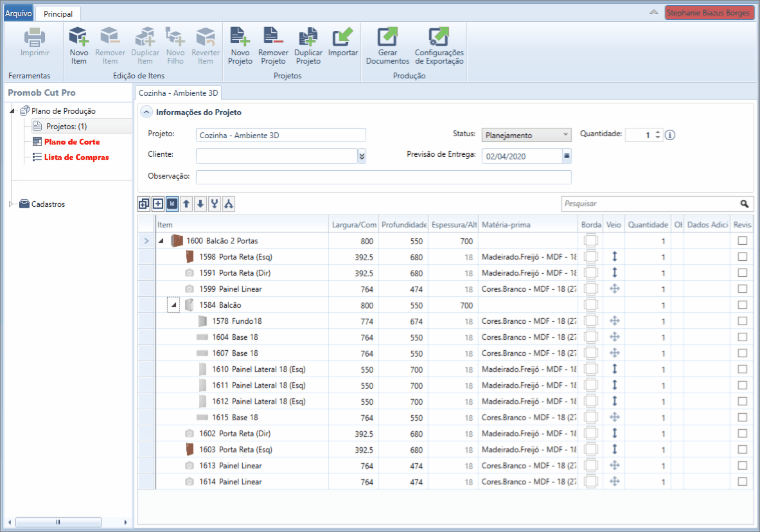Click Novo Item icon

pos(78,37)
